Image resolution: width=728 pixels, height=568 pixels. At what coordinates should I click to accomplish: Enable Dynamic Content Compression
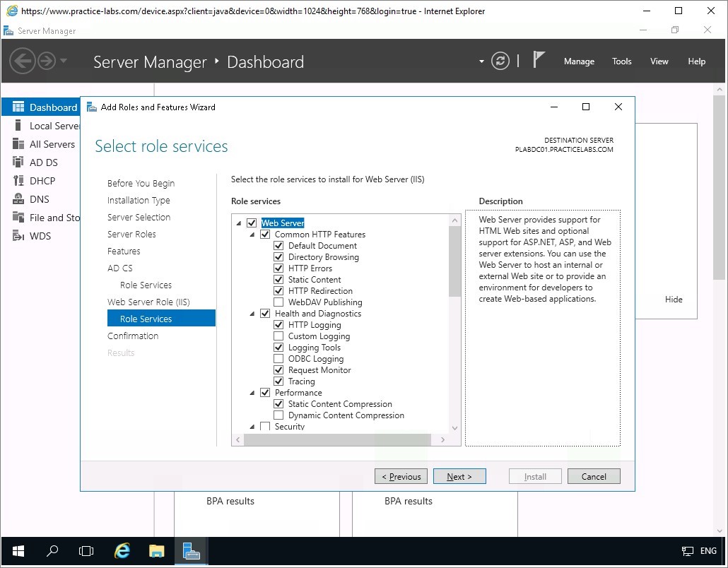tap(278, 415)
